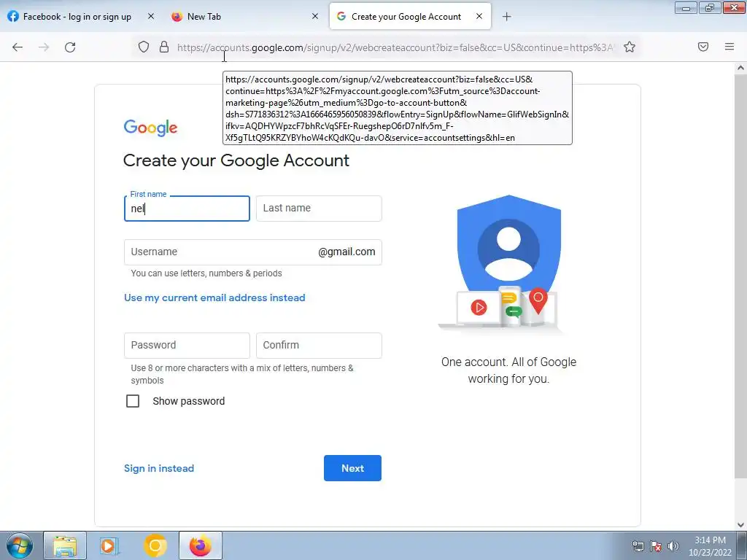Select the Create your Google Account tab

click(410, 16)
